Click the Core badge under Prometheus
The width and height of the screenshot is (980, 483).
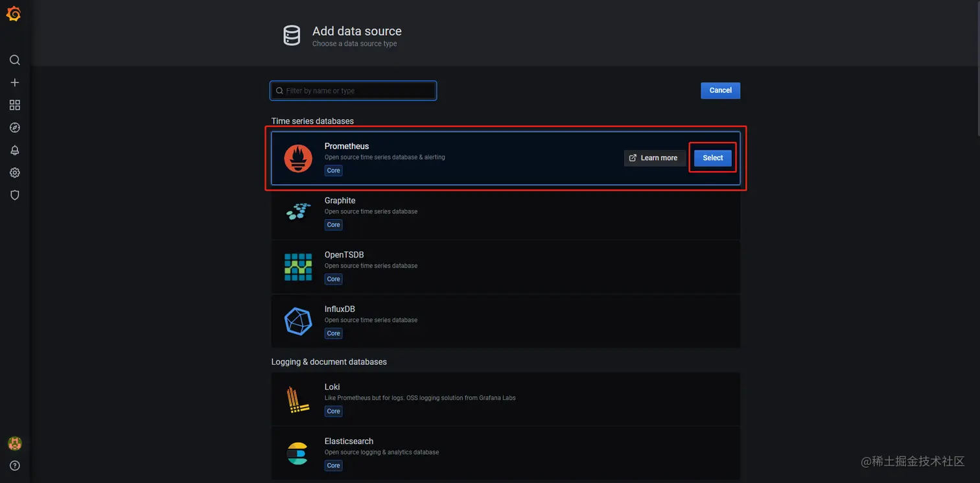[x=333, y=171]
